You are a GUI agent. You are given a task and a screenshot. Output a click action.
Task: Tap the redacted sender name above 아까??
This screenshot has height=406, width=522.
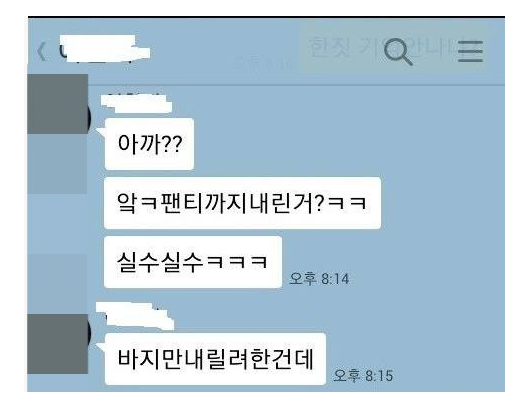pos(136,102)
